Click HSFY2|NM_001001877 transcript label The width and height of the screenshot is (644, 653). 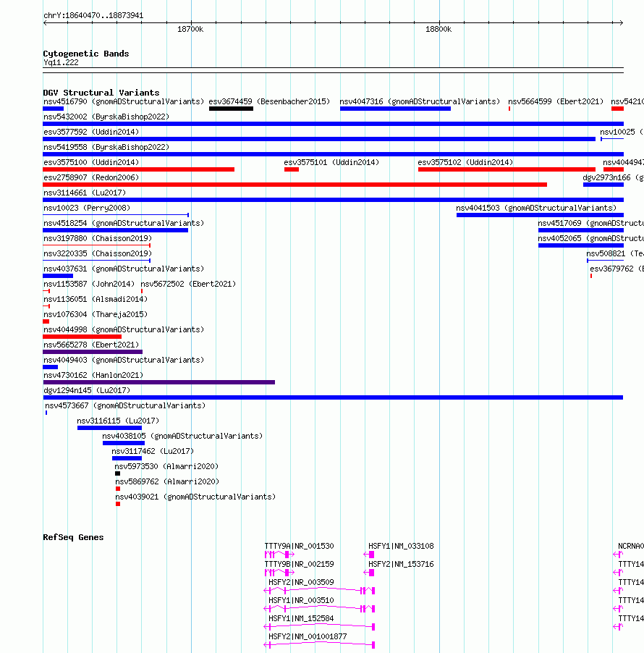coord(308,637)
